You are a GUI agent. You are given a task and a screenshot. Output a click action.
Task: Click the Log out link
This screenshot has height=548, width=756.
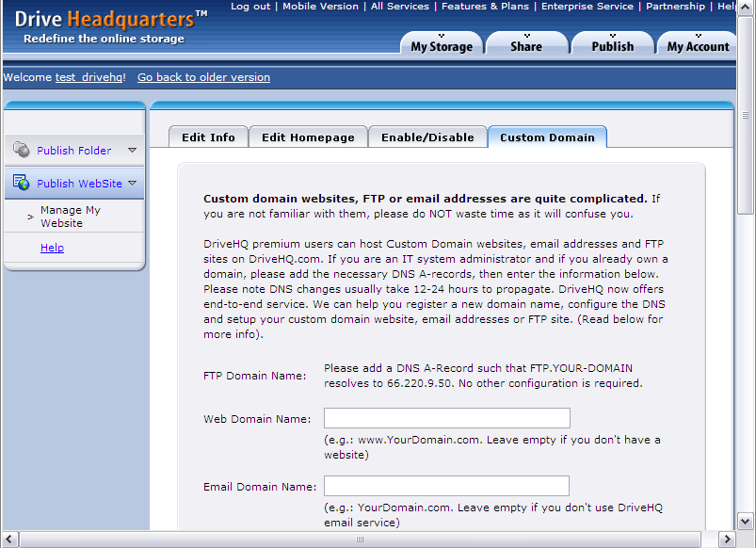pos(249,7)
